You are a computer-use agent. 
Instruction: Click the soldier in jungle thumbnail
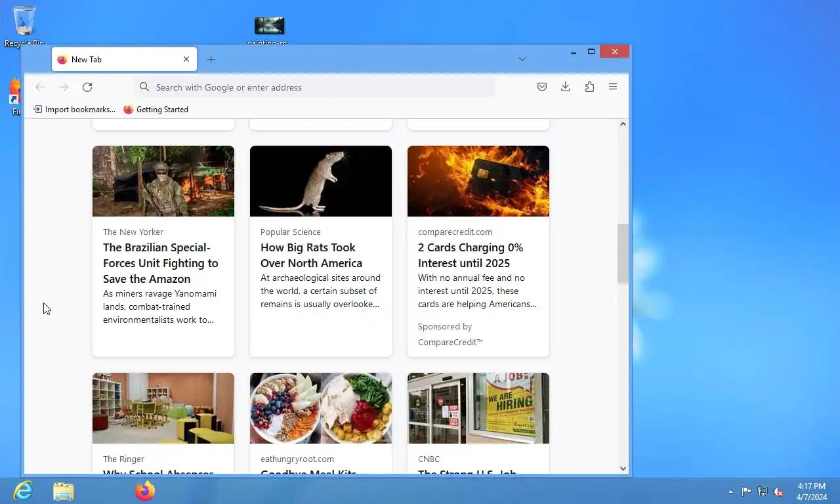[163, 181]
